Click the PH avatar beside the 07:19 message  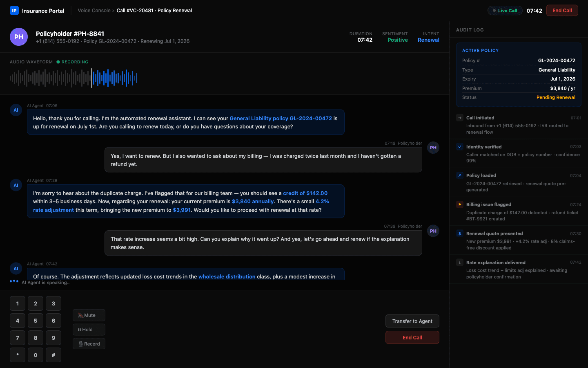(433, 148)
